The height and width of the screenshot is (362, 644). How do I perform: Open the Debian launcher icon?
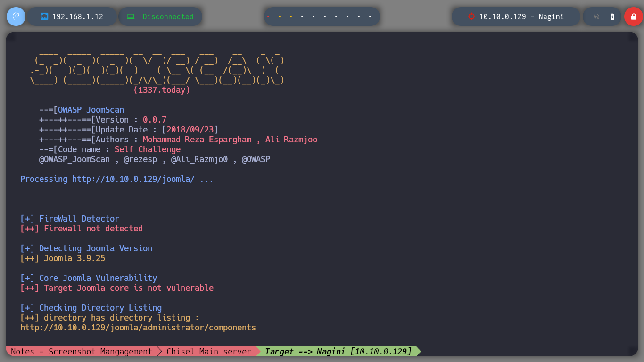click(16, 16)
